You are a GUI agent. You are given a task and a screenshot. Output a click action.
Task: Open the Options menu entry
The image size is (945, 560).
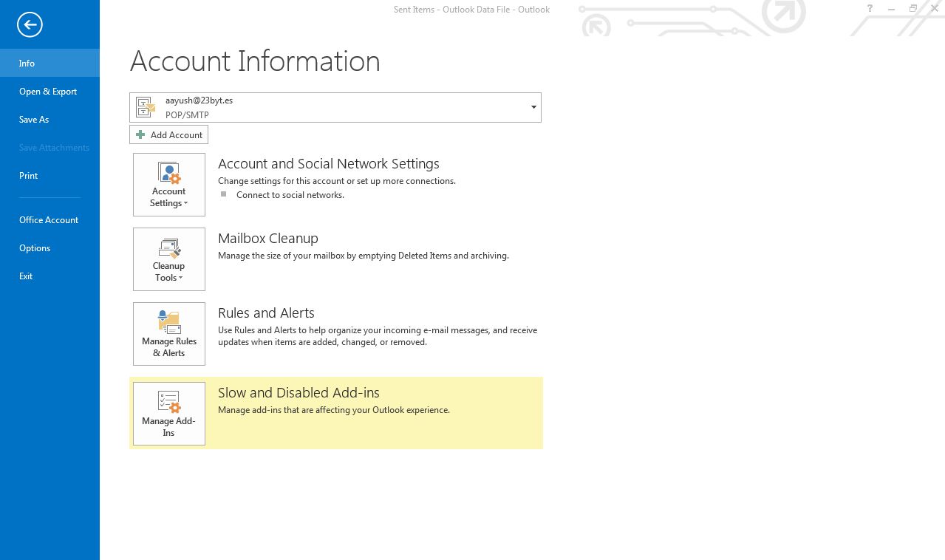(35, 247)
